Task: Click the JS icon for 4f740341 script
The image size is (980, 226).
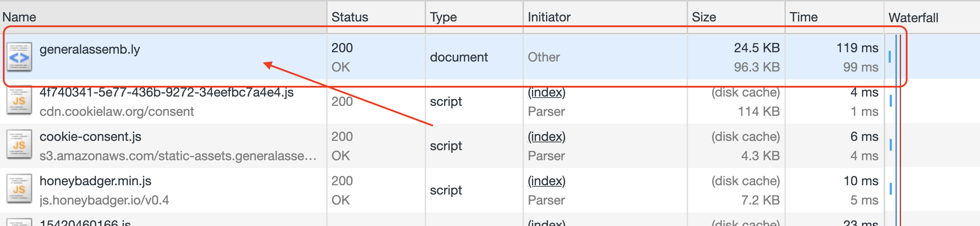Action: (x=19, y=101)
